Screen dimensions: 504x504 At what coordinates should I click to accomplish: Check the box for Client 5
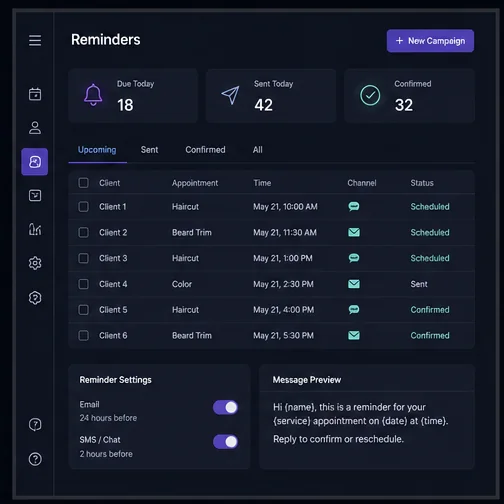(x=83, y=310)
